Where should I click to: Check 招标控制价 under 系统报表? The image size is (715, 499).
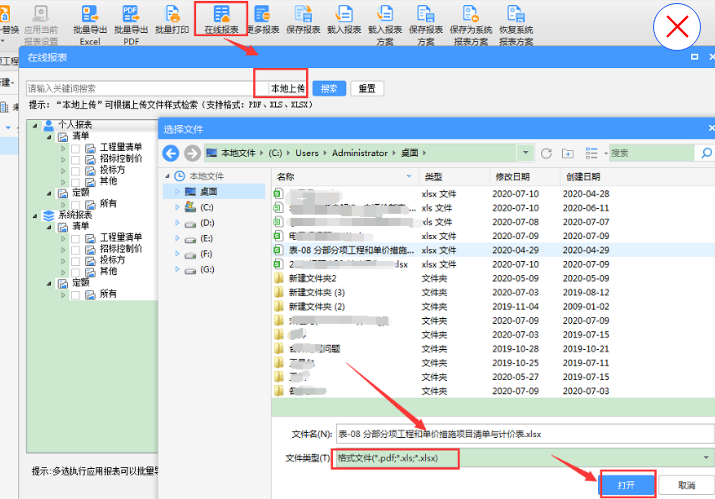(76, 250)
